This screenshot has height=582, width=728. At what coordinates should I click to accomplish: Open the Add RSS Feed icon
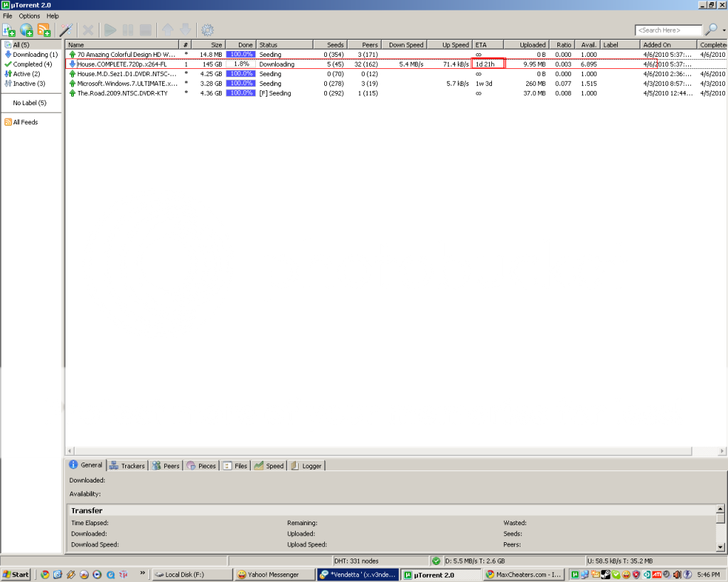click(x=44, y=30)
